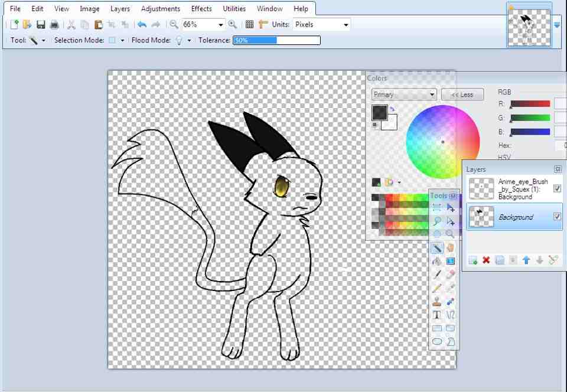
Task: Select the Freeform Shape tool
Action: pyautogui.click(x=450, y=341)
